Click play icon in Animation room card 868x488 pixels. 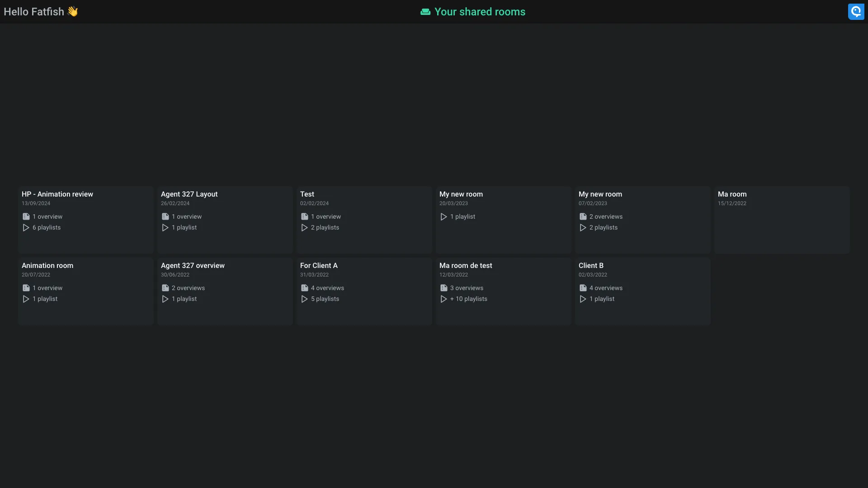pyautogui.click(x=26, y=299)
